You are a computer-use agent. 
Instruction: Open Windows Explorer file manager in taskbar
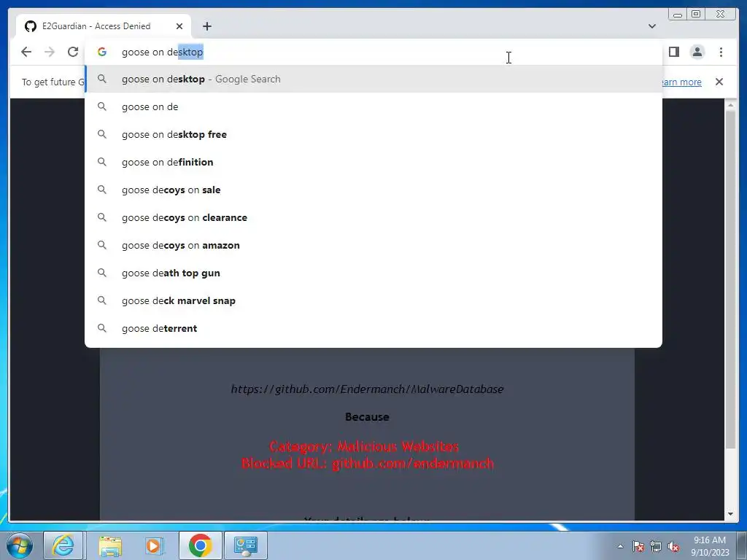tap(110, 545)
